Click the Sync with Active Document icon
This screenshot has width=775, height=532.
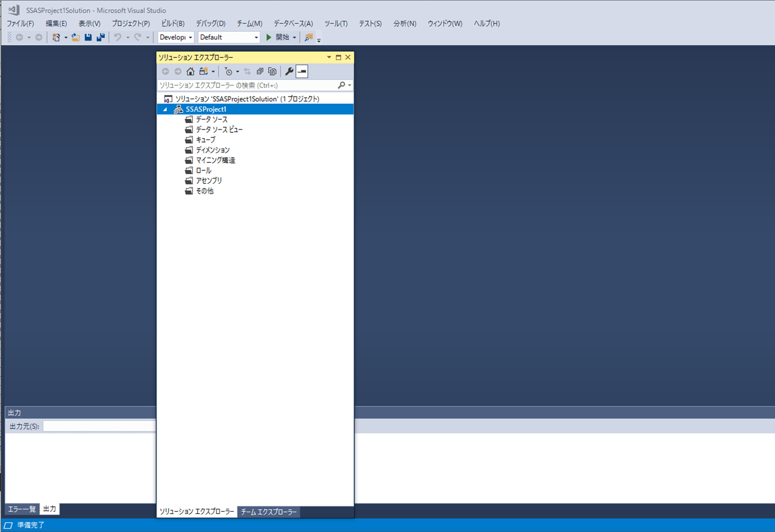point(247,72)
